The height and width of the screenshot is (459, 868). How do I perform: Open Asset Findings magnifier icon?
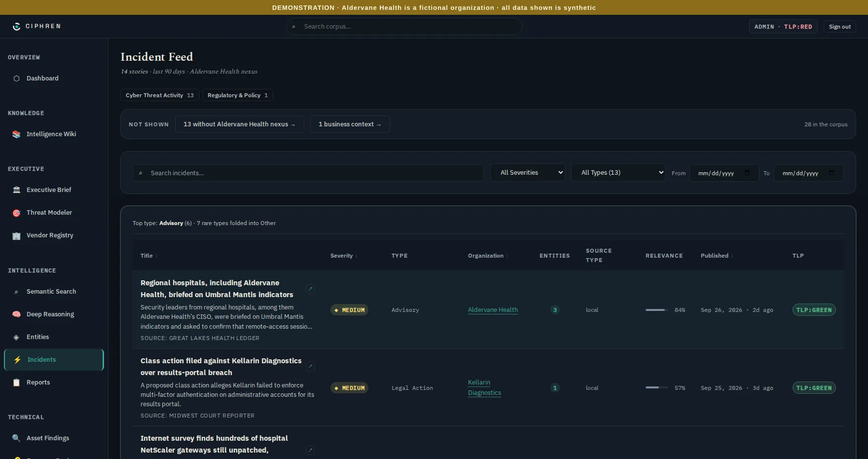[x=16, y=438]
